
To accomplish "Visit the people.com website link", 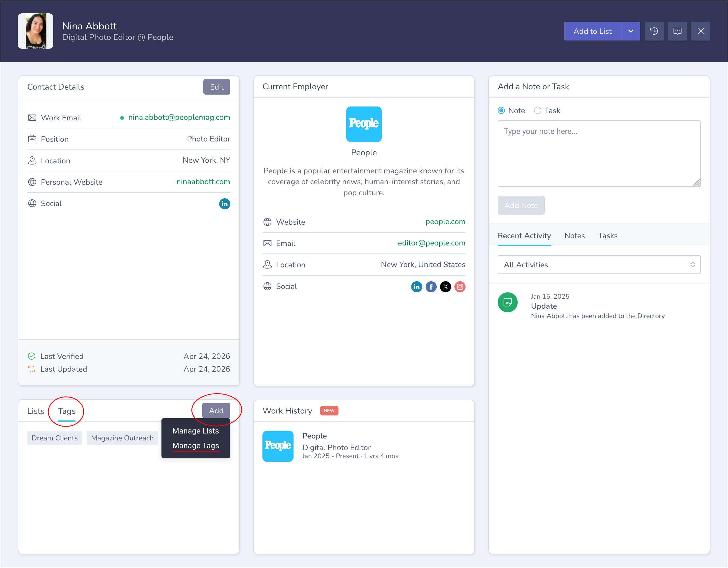I will (x=445, y=222).
